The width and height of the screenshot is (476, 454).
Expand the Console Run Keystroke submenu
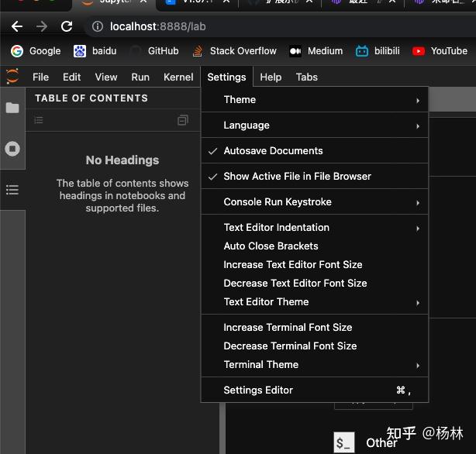tap(315, 201)
